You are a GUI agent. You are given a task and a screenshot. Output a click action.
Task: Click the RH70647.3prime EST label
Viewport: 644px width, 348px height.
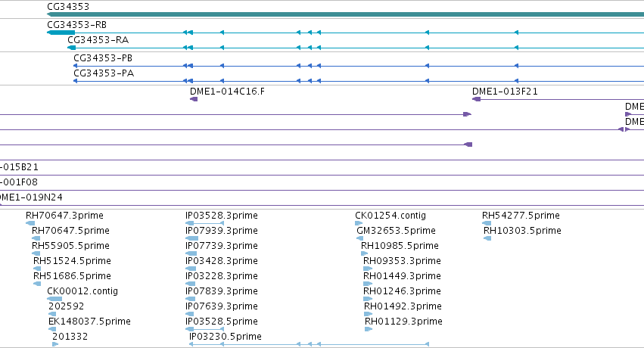(64, 216)
